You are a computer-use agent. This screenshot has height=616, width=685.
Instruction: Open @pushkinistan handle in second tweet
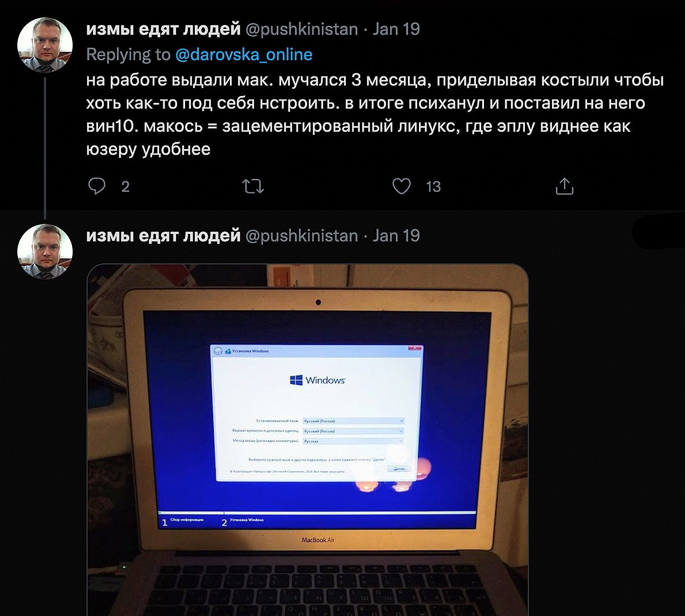click(x=302, y=235)
